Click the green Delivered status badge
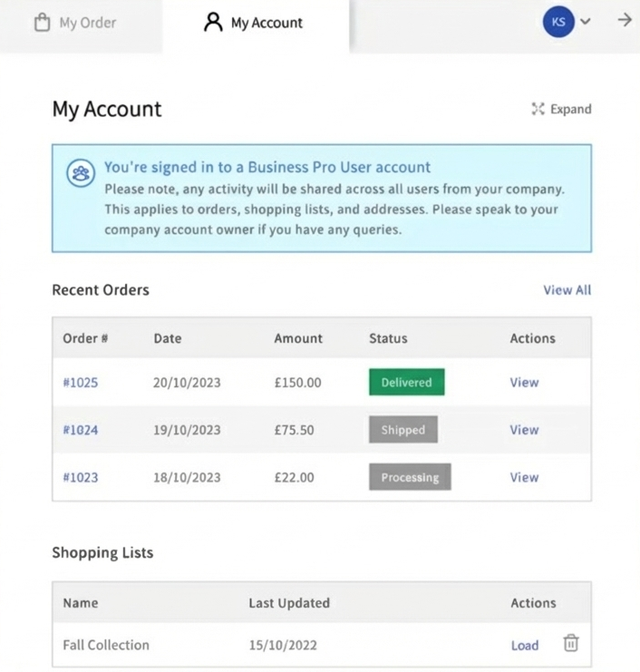This screenshot has height=672, width=640. (406, 383)
